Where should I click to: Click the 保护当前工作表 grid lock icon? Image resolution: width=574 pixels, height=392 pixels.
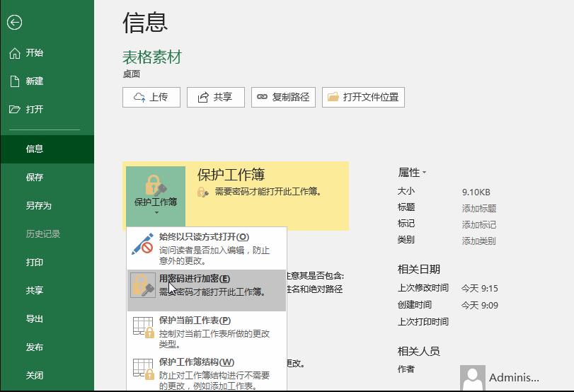coord(143,327)
